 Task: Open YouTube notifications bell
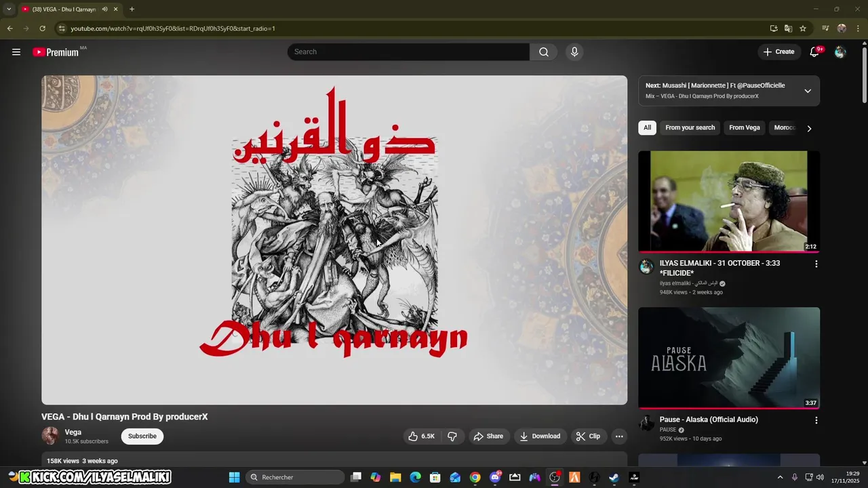tap(815, 52)
